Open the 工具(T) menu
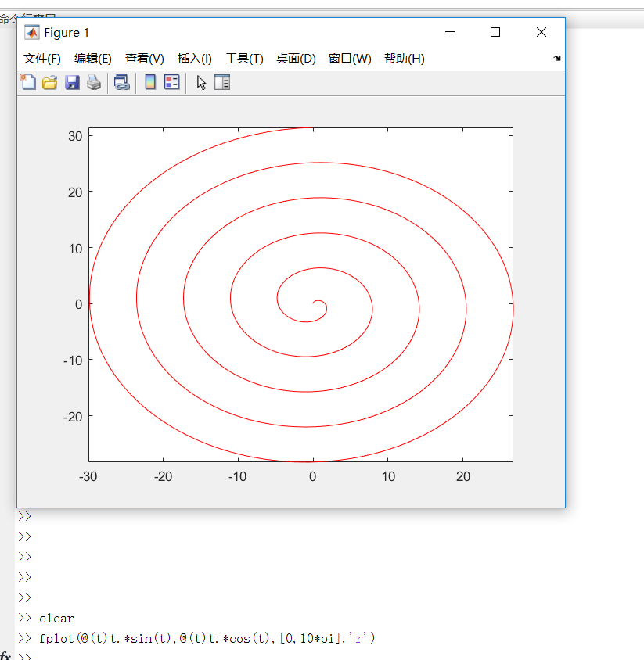This screenshot has width=644, height=660. (x=244, y=58)
